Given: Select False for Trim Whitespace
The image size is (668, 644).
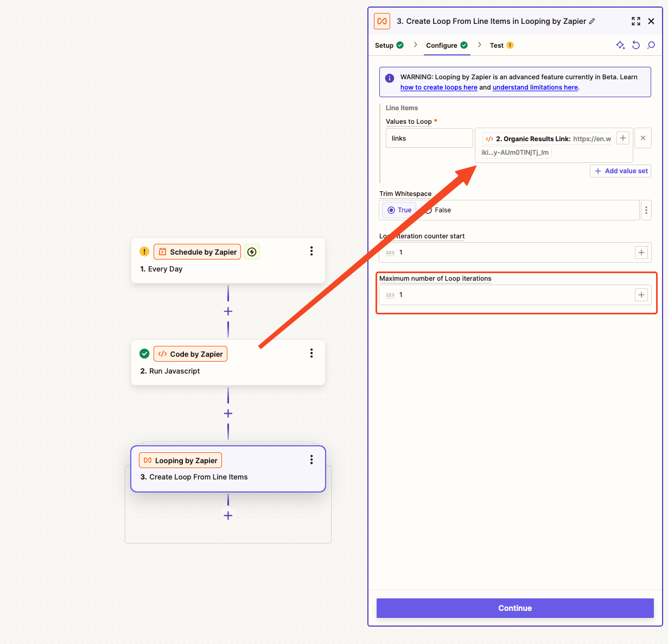Looking at the screenshot, I should click(x=437, y=210).
